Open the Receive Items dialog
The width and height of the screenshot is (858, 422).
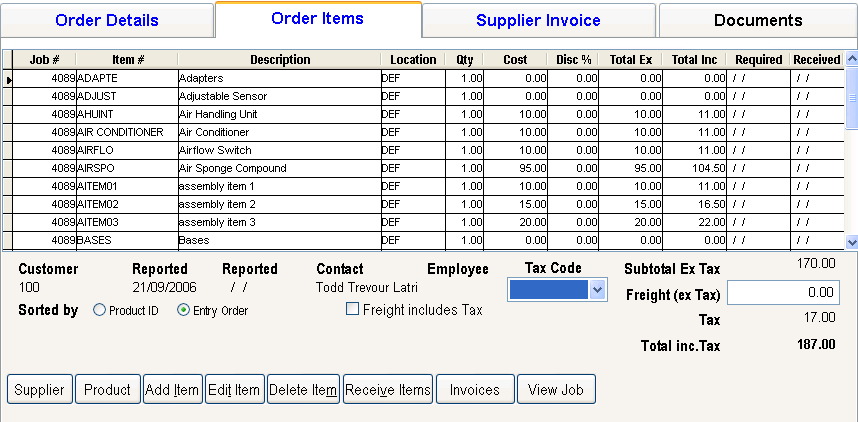(x=387, y=389)
